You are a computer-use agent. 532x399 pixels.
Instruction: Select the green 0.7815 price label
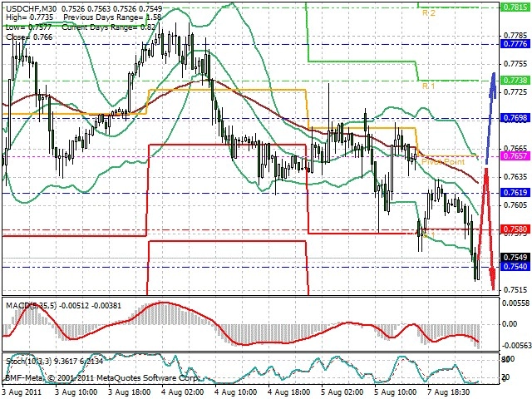pyautogui.click(x=515, y=7)
